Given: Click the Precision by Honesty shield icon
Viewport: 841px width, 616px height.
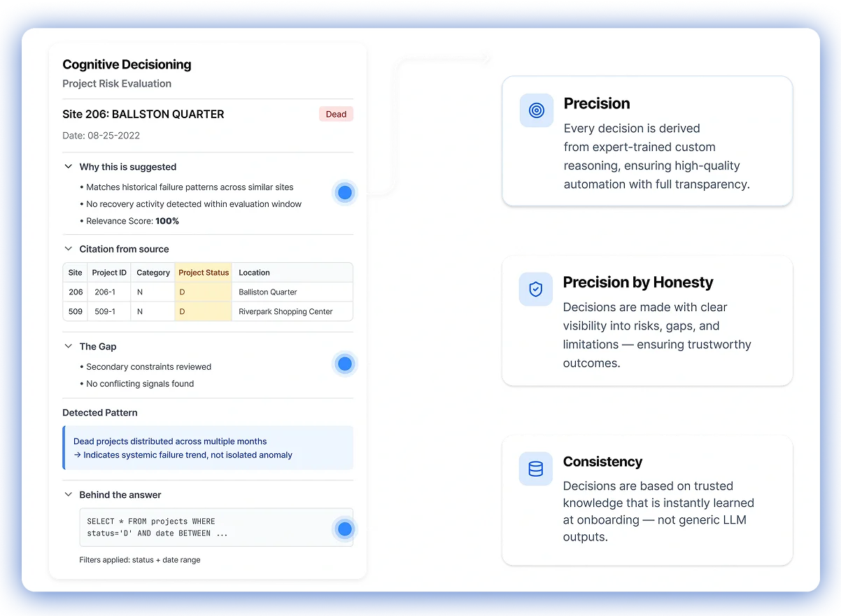Looking at the screenshot, I should click(536, 289).
